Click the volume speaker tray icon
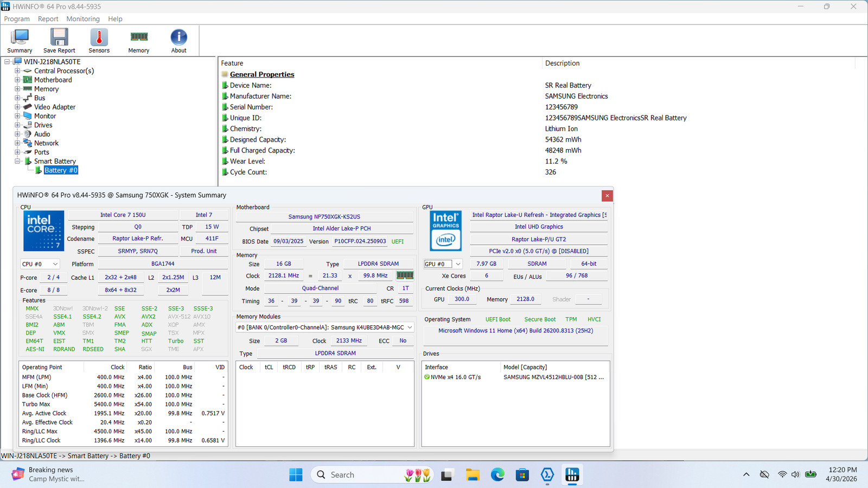 coord(796,475)
